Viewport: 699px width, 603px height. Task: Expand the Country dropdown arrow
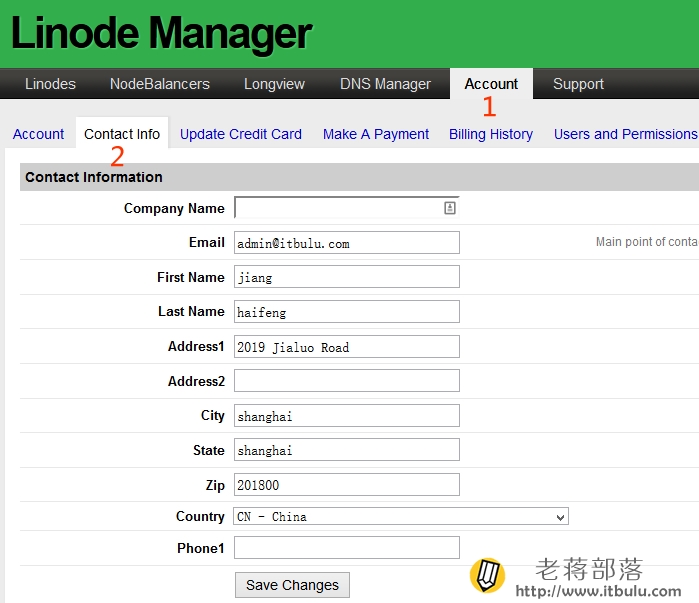(560, 517)
